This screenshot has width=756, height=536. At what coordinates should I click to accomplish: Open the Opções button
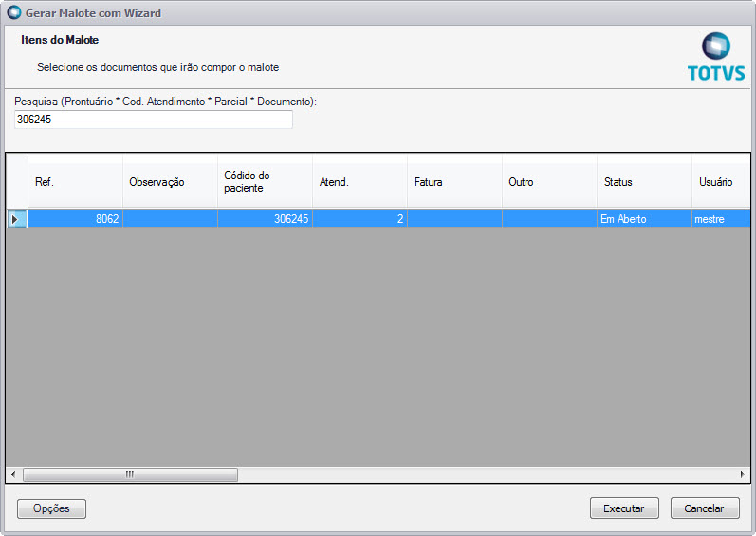coord(51,508)
